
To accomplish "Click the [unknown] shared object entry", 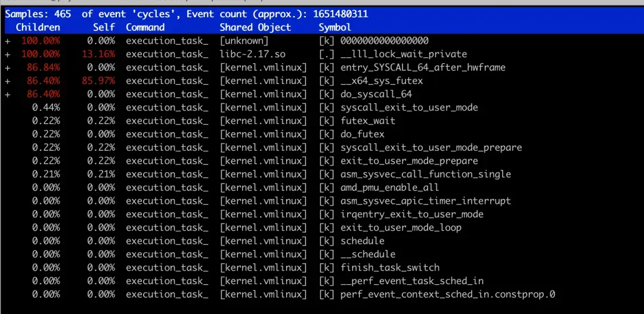I will pyautogui.click(x=244, y=41).
